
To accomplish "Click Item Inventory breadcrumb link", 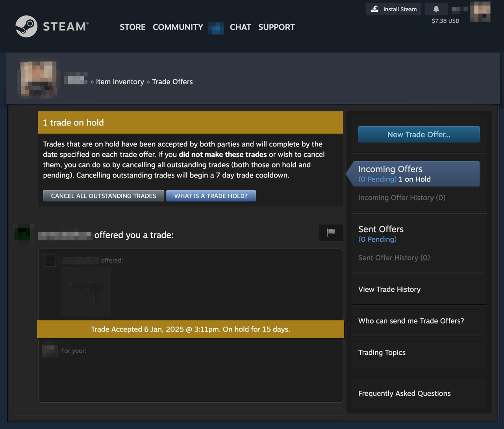I will click(x=120, y=82).
